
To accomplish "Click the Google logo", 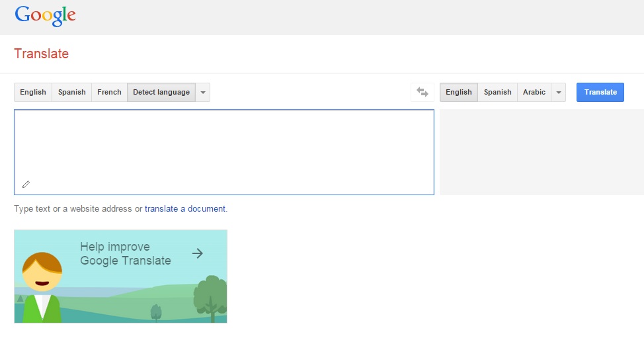I will click(x=45, y=16).
